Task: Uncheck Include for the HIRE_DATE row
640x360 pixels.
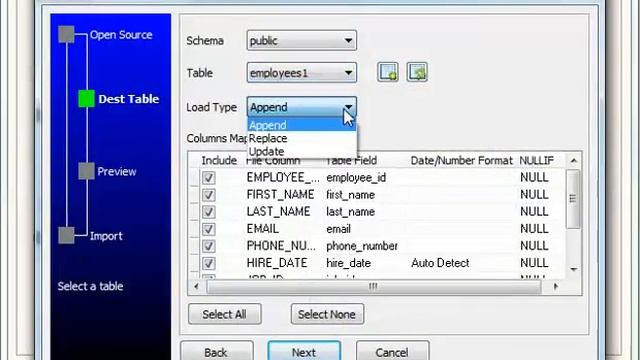Action: 209,263
